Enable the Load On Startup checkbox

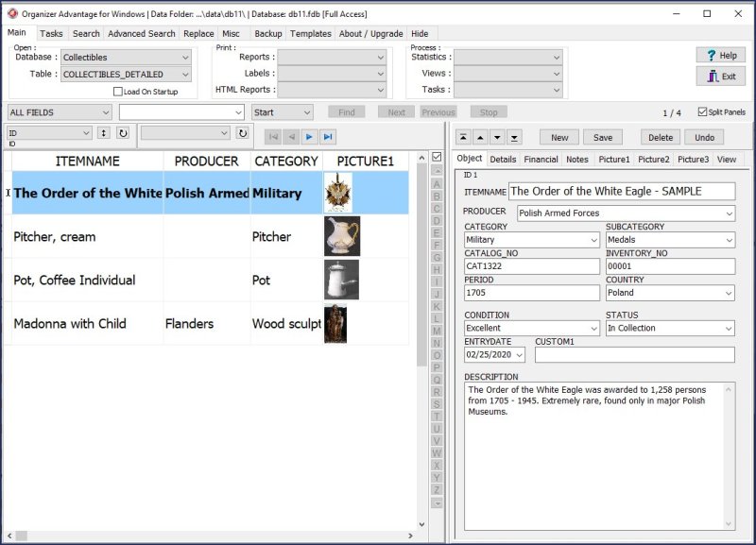[x=118, y=92]
